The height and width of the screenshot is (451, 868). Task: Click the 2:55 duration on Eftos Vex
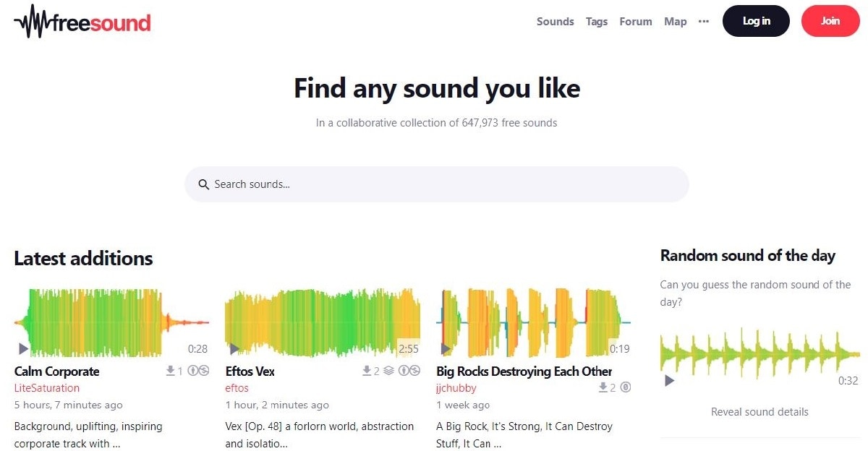409,348
